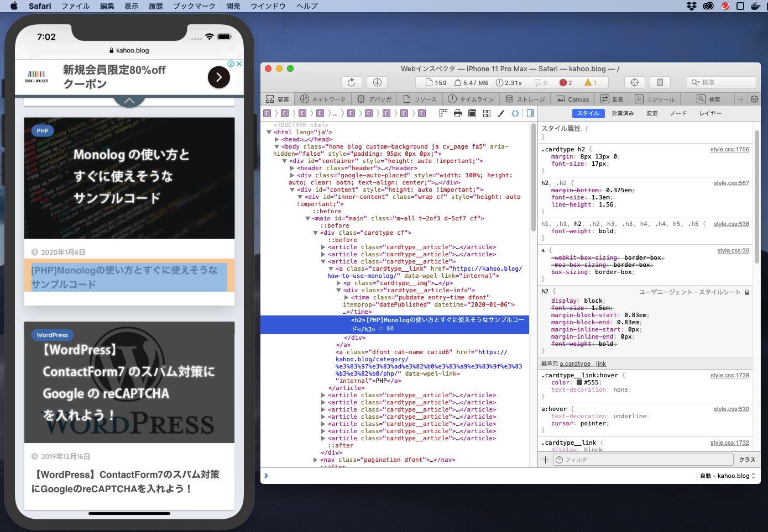Click the paint brush icon in DOM toolbar
The width and height of the screenshot is (768, 532).
click(x=501, y=113)
